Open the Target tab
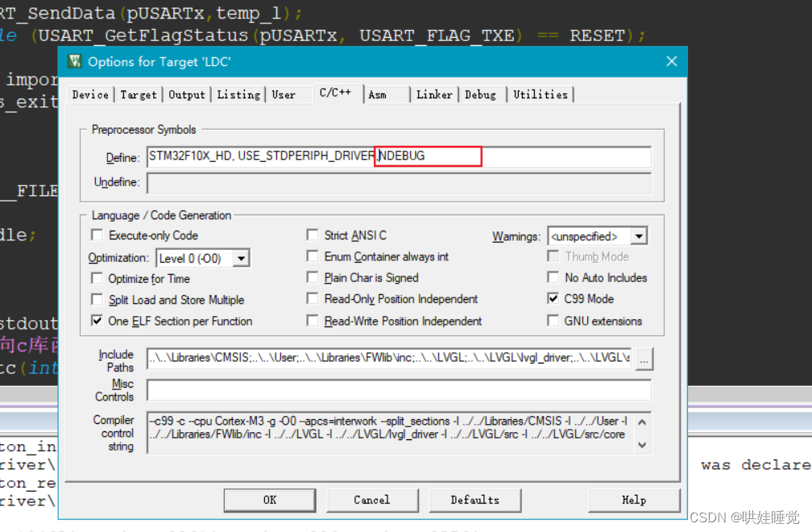 [x=138, y=94]
